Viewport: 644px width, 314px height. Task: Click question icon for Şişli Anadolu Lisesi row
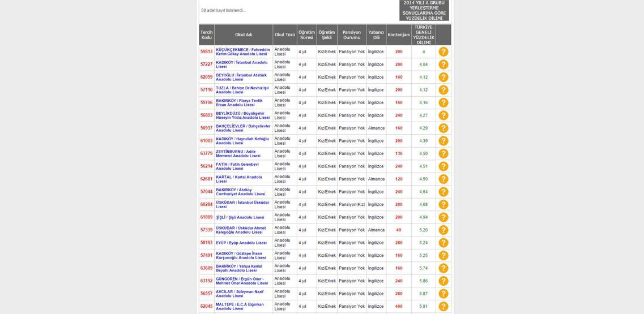pos(443,217)
